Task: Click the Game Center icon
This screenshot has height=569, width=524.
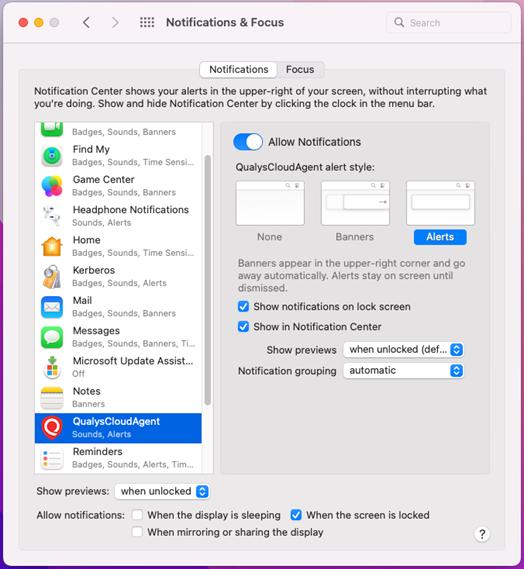Action: point(52,186)
